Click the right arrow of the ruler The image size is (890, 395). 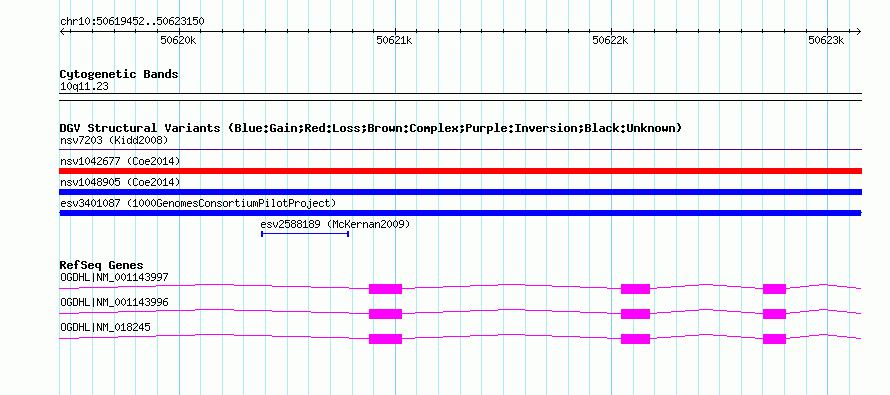click(x=858, y=31)
